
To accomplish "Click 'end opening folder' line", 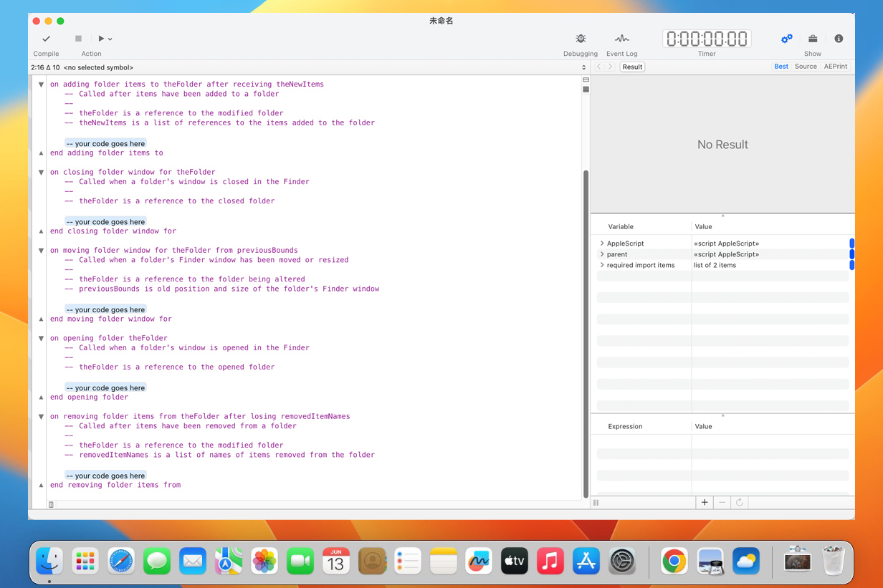I will [90, 397].
